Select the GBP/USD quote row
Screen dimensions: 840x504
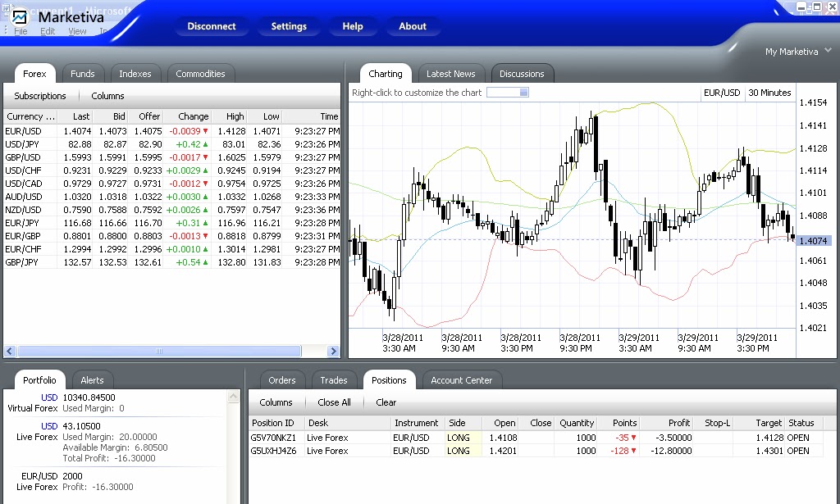172,157
